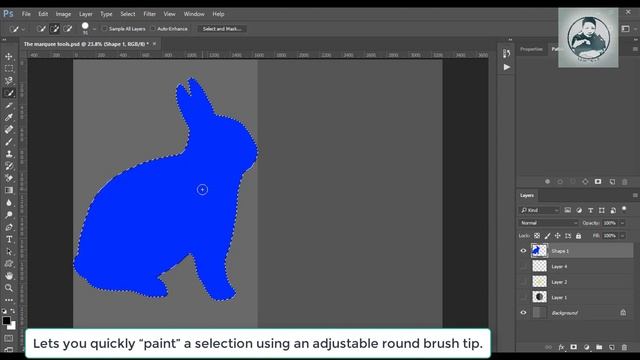The width and height of the screenshot is (640, 360).
Task: Click the background color swatch
Action: pyautogui.click(x=13, y=326)
